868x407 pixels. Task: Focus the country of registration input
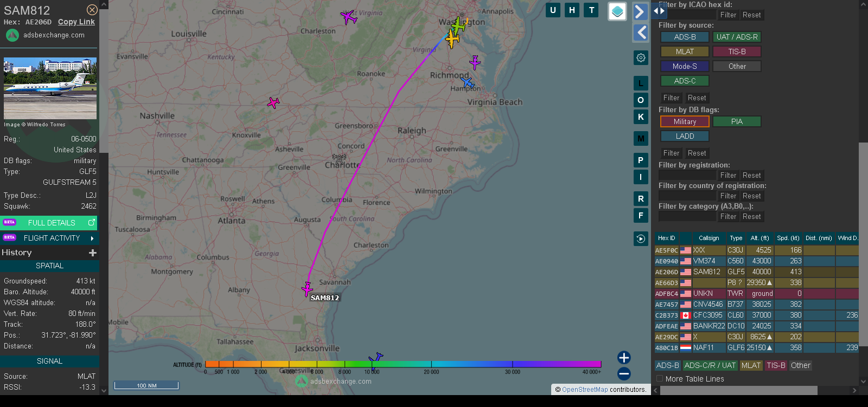click(x=687, y=196)
